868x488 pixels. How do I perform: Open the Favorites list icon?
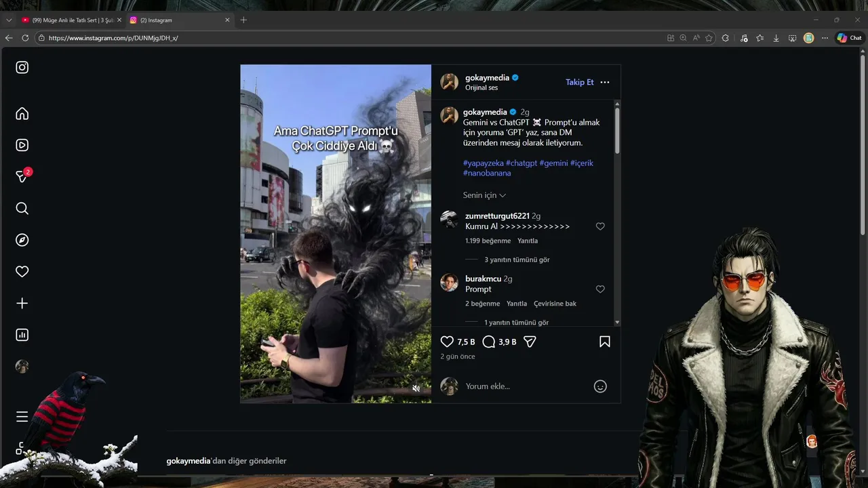759,38
